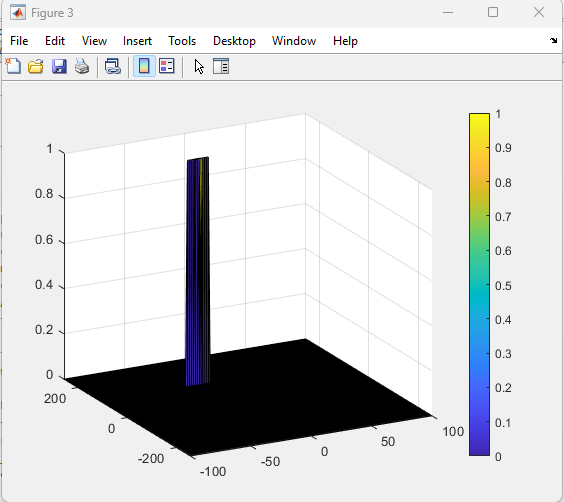This screenshot has height=502, width=564.
Task: Select the Window menu
Action: point(294,41)
